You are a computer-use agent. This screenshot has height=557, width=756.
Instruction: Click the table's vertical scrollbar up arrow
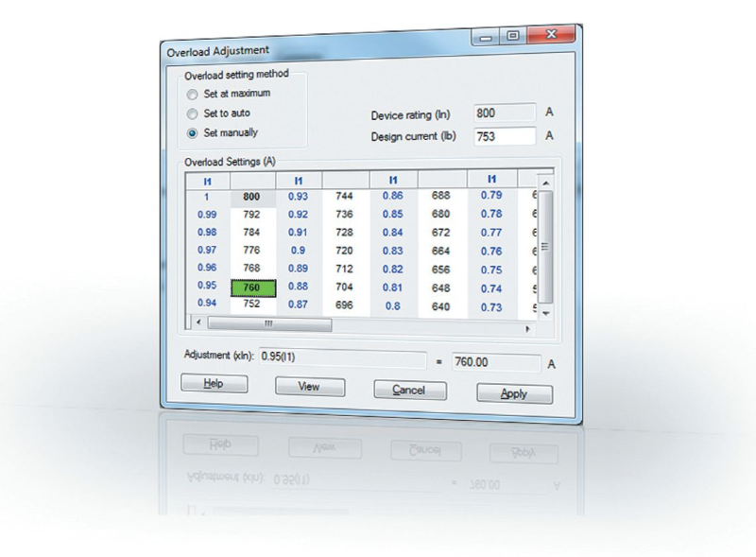point(545,182)
